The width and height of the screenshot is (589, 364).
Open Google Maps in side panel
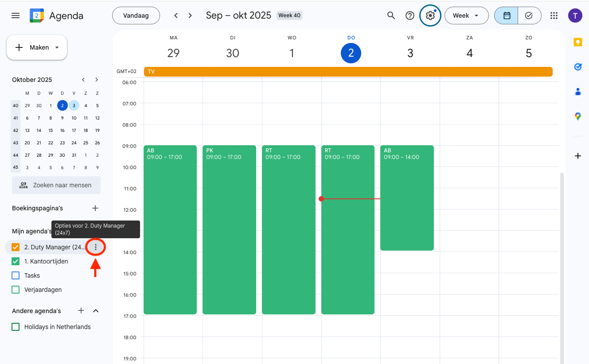[x=577, y=116]
